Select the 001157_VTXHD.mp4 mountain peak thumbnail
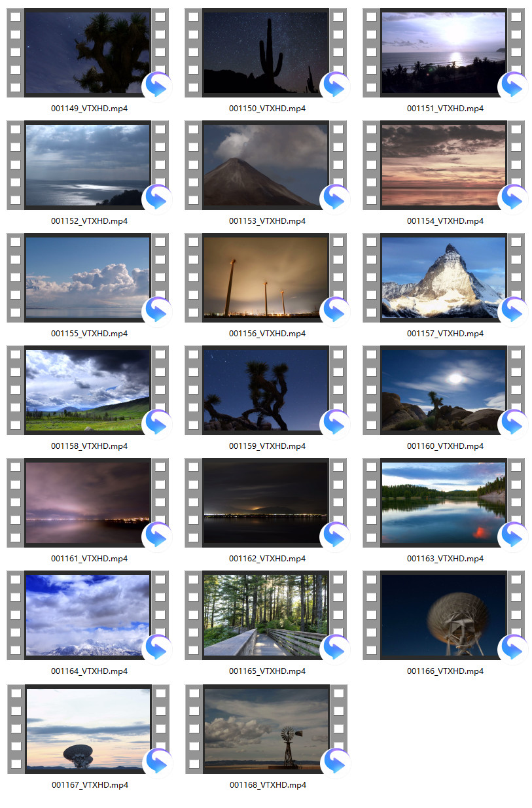The height and width of the screenshot is (808, 532). [x=444, y=277]
